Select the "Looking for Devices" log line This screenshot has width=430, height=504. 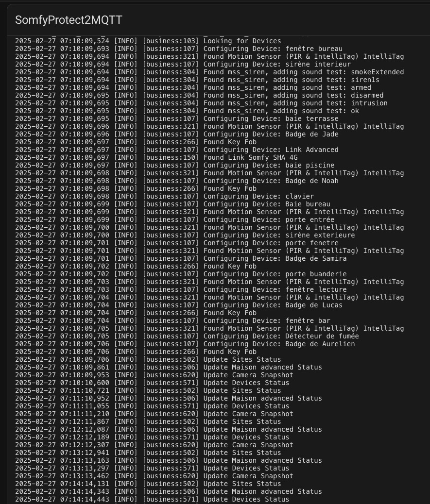148,41
